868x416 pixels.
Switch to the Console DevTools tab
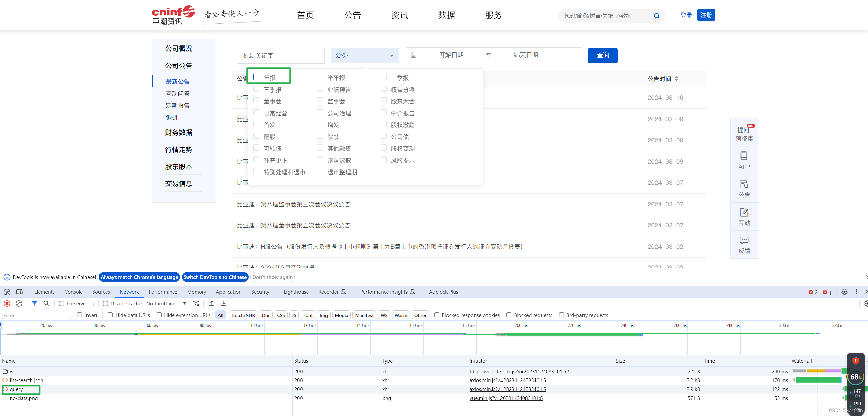74,292
